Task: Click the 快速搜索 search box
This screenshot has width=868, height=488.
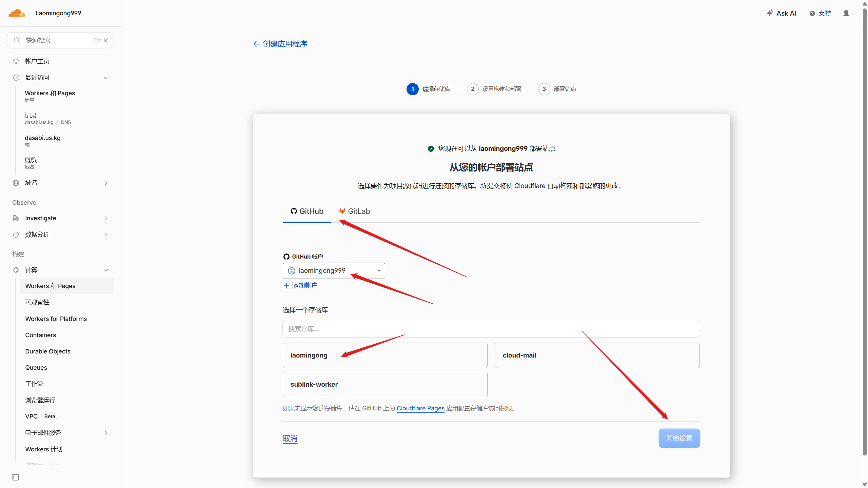Action: coord(60,40)
